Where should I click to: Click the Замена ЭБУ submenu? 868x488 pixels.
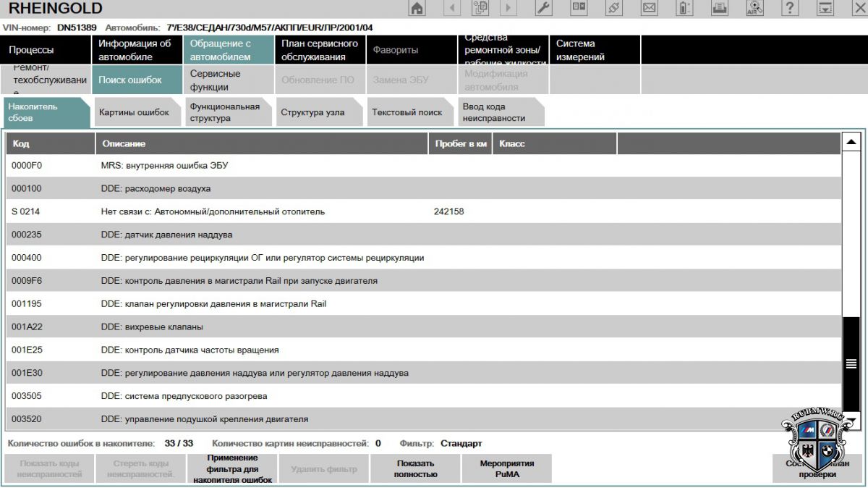coord(410,80)
